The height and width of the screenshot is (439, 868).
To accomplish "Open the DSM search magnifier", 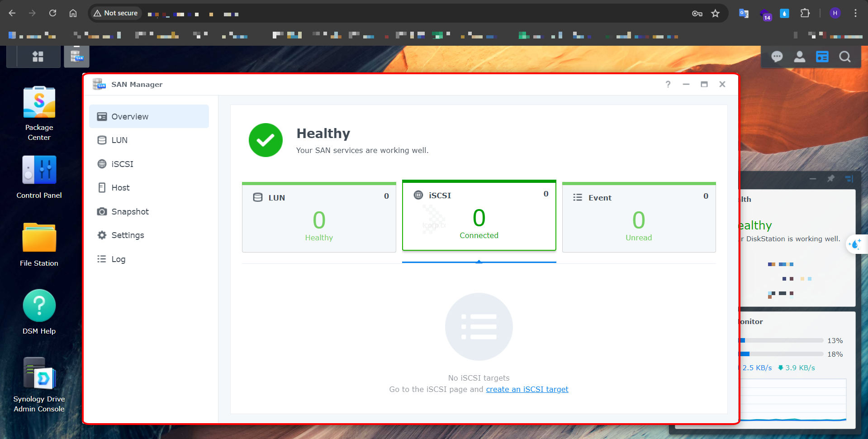I will tap(844, 57).
